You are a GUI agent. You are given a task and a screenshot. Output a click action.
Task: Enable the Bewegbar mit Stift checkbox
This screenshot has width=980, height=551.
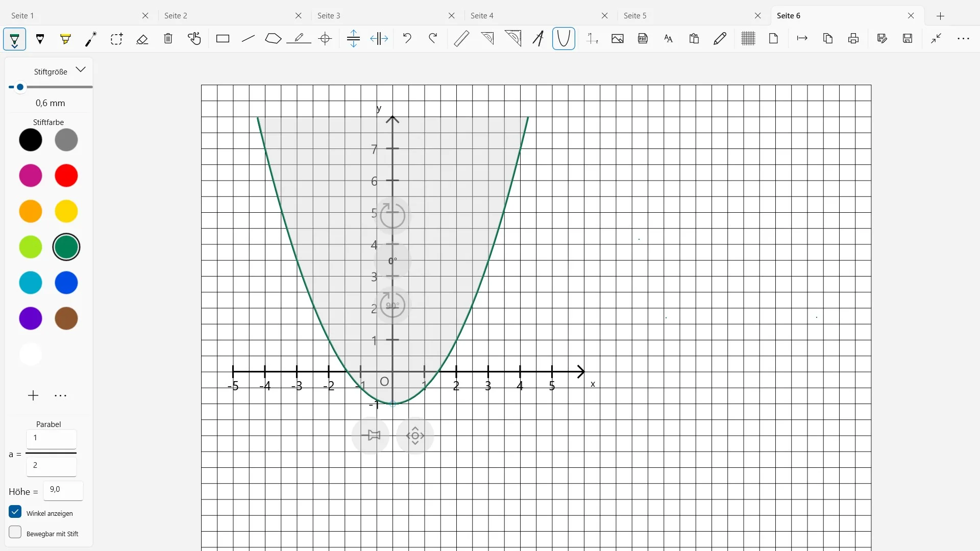(x=15, y=532)
